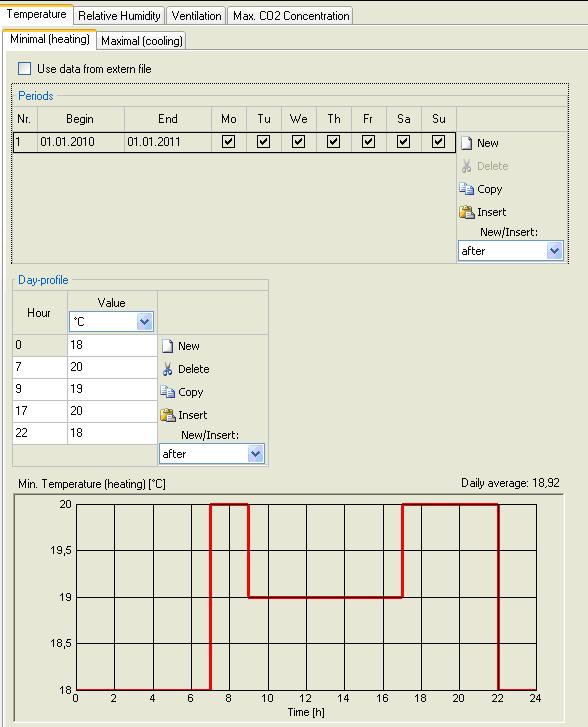588x727 pixels.
Task: Uncheck Sunday for period 1
Action: point(439,142)
